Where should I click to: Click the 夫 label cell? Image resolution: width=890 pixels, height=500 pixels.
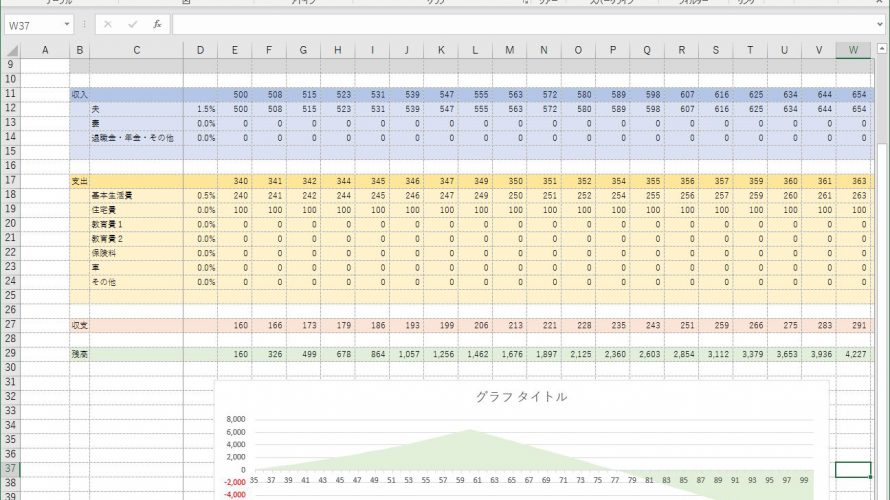tap(136, 109)
